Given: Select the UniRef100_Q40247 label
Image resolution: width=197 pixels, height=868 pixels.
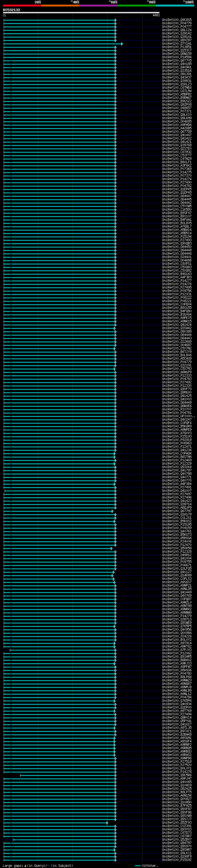Looking at the screenshot, I should click(x=177, y=419).
